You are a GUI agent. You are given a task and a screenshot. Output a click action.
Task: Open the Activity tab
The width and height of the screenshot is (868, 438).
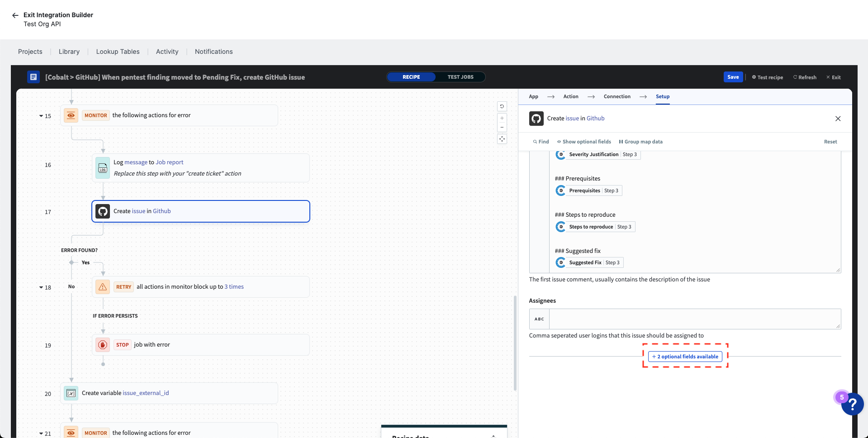click(x=167, y=52)
